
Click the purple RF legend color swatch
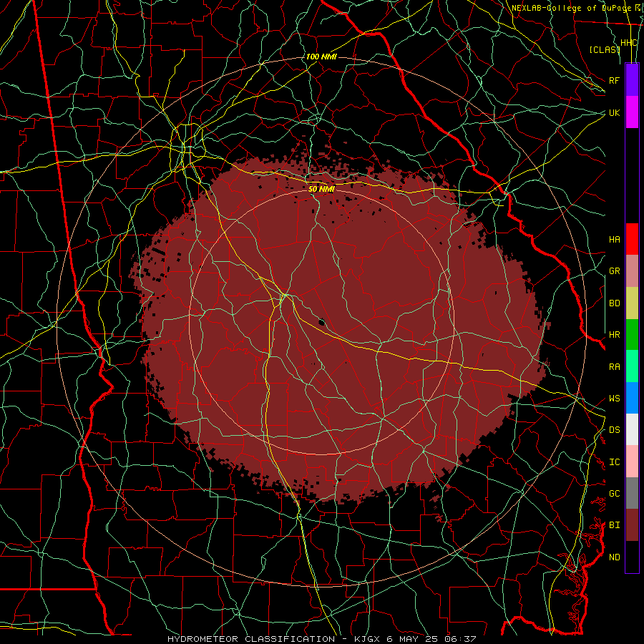(632, 80)
